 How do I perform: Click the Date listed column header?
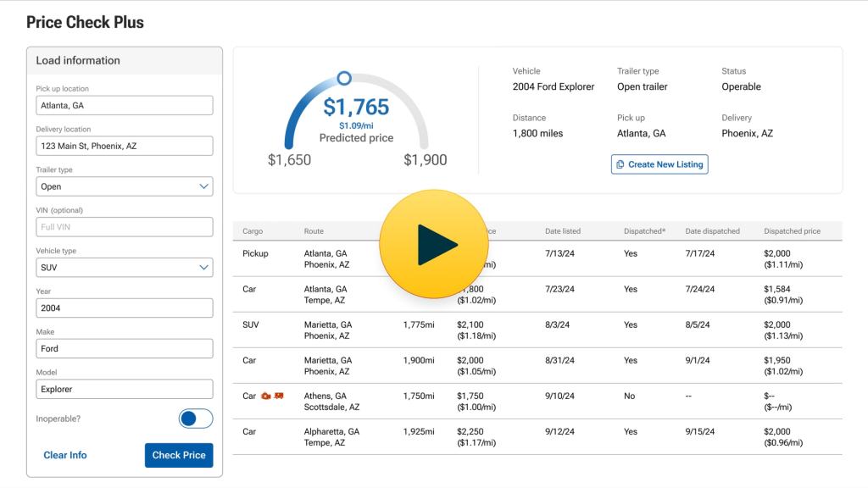(x=562, y=231)
